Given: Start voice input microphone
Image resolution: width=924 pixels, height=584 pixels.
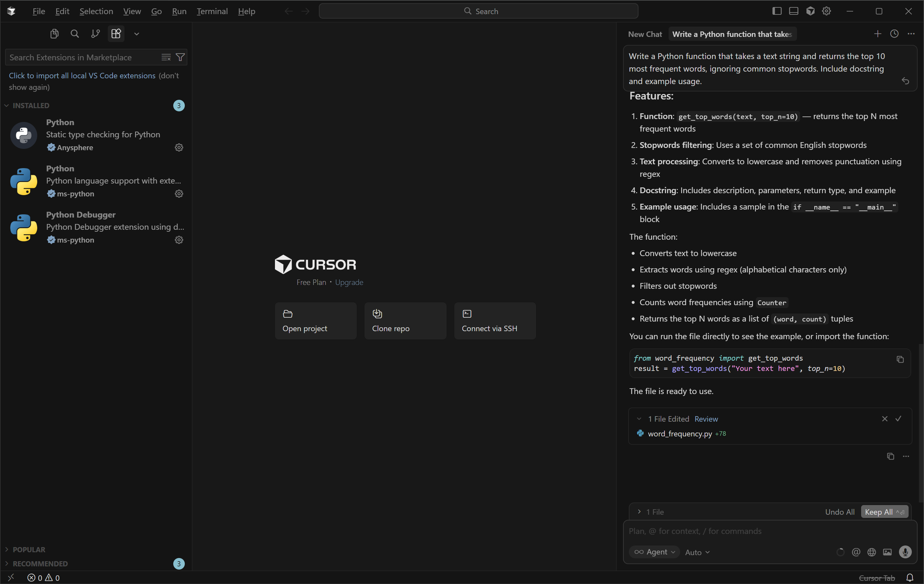Looking at the screenshot, I should [905, 552].
